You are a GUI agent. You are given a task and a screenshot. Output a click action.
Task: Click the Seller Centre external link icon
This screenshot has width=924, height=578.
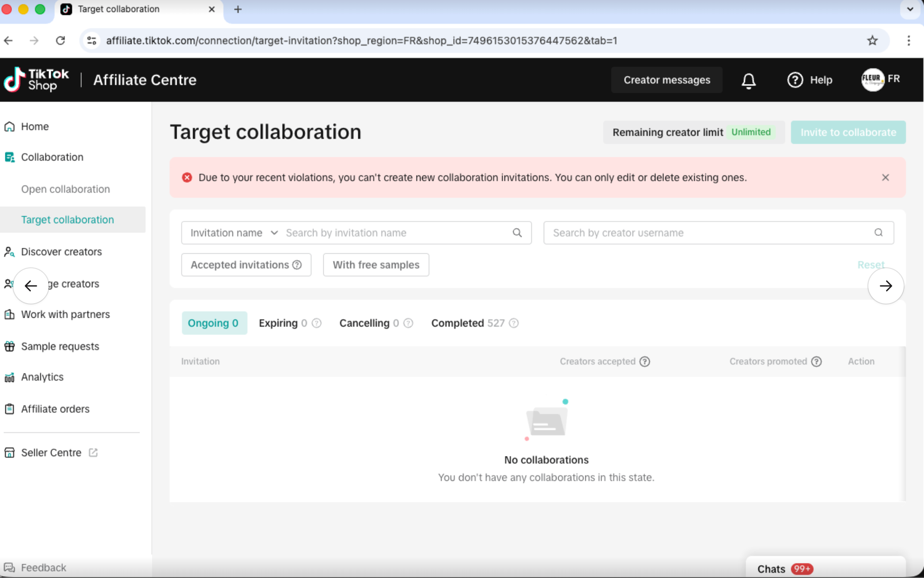pos(93,453)
